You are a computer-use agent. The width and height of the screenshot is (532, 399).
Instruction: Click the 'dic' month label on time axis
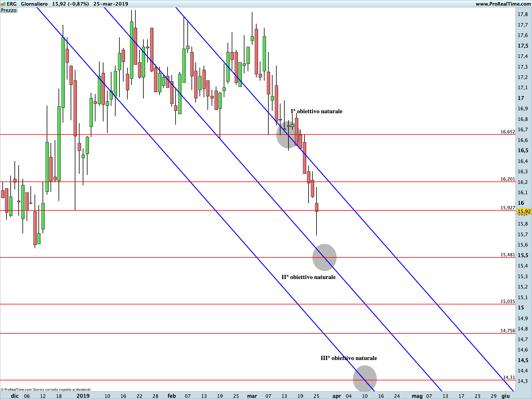tap(15, 396)
